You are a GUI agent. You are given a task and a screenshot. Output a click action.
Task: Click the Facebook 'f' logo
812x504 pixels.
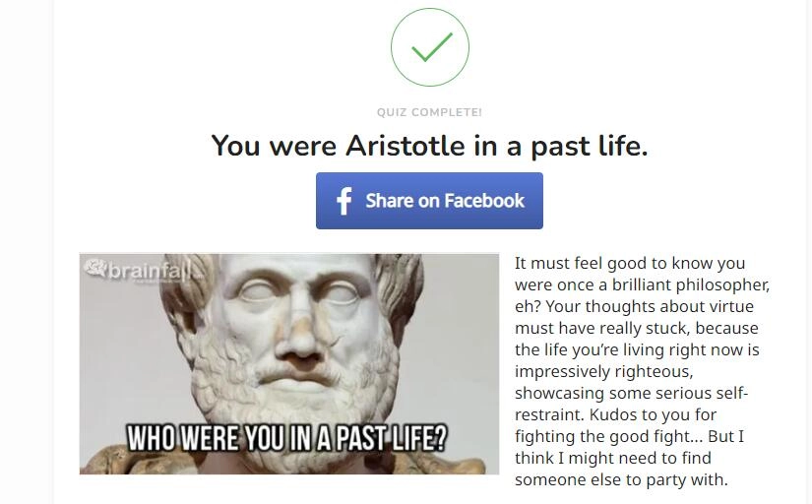tap(344, 201)
